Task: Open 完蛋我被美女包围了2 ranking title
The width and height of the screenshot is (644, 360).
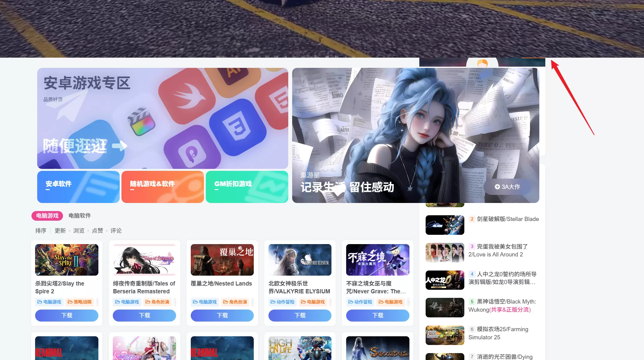Action: pos(498,250)
